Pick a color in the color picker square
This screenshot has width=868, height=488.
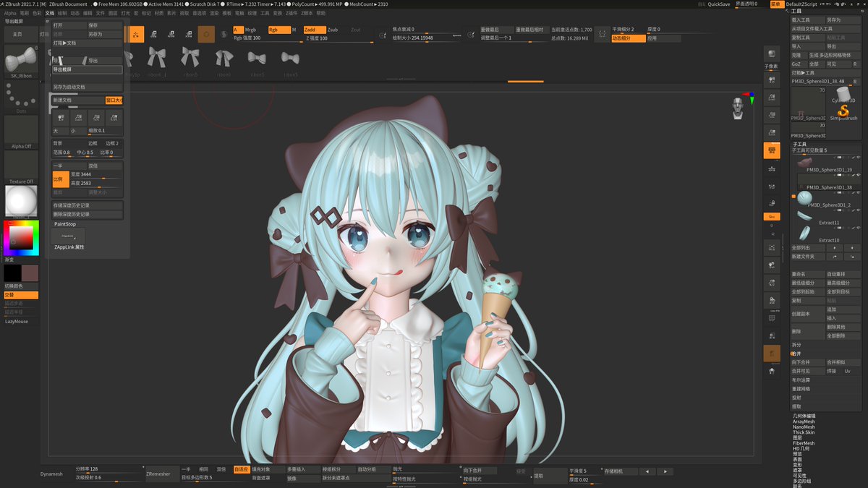21,238
